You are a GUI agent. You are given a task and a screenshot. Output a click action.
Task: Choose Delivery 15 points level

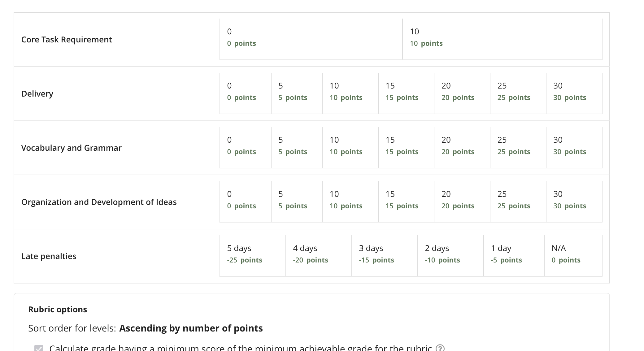point(406,93)
